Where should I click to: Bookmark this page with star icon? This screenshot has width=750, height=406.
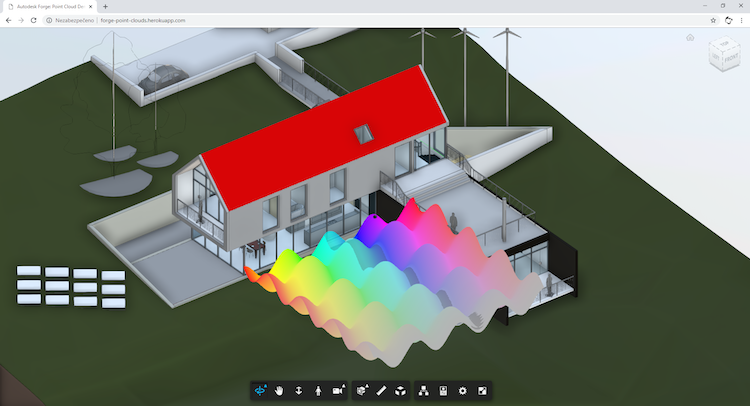[713, 20]
